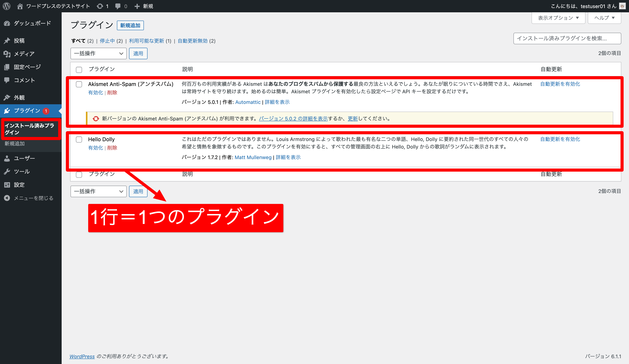Enable auto-updates for Hello Dolly
This screenshot has width=629, height=364.
pos(560,139)
